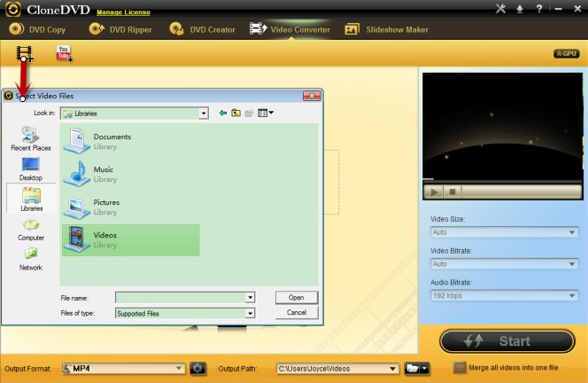
Task: Open the YouTube downloader icon
Action: tap(64, 53)
